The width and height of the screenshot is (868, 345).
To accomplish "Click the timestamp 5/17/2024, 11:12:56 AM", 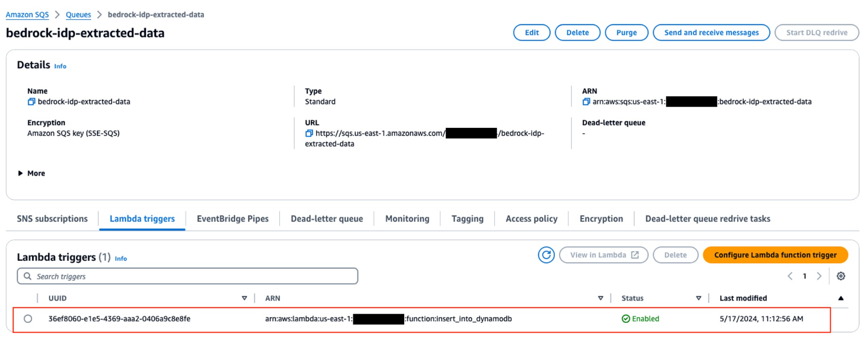I will point(761,319).
